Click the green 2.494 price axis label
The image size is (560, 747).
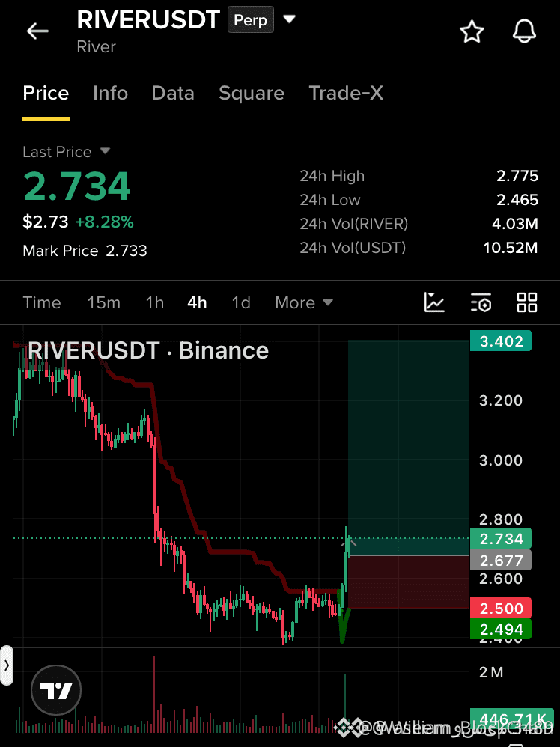501,629
